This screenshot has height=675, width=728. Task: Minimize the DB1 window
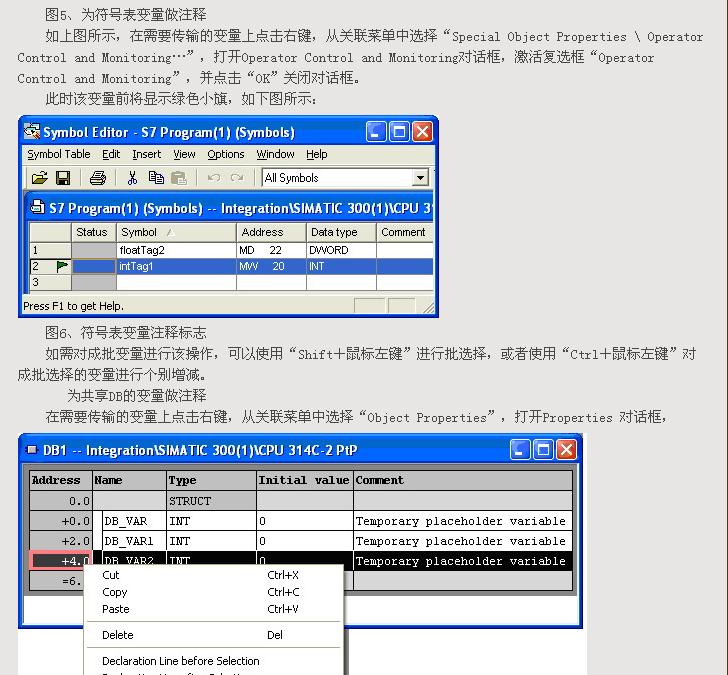520,449
